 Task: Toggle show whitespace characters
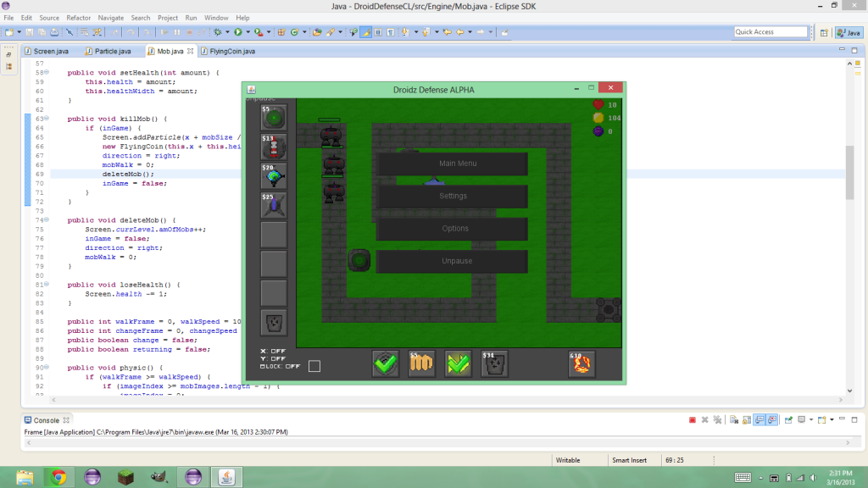coord(391,32)
